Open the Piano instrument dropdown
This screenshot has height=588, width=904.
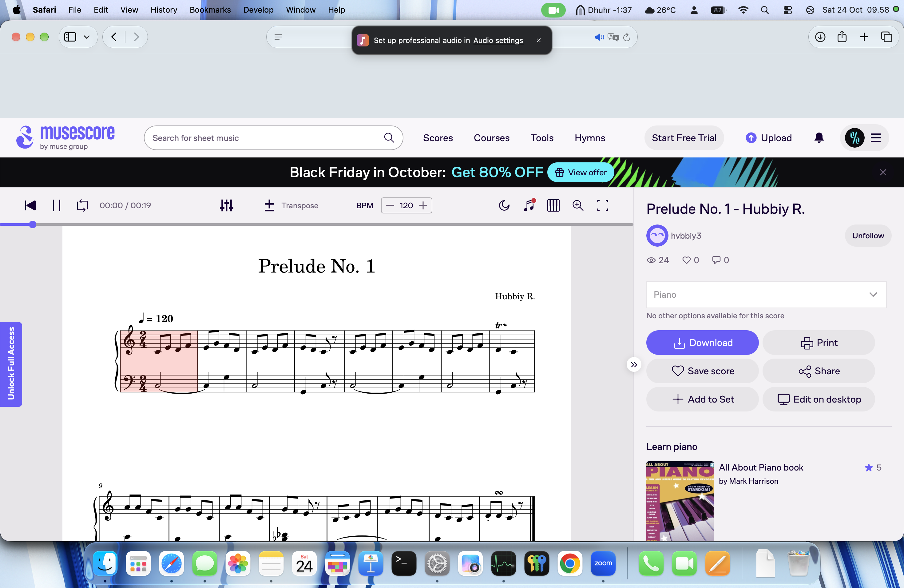click(x=766, y=294)
